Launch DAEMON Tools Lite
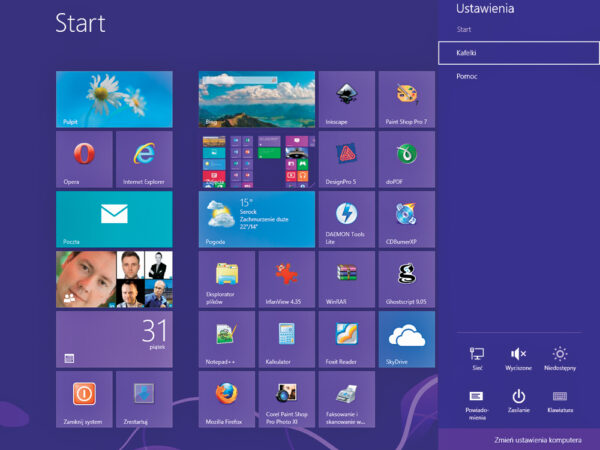 [347, 219]
